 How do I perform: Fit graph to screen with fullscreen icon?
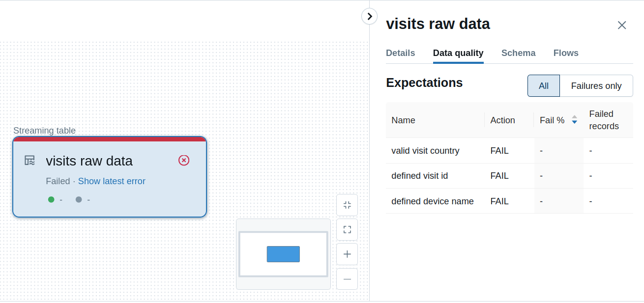click(x=347, y=229)
